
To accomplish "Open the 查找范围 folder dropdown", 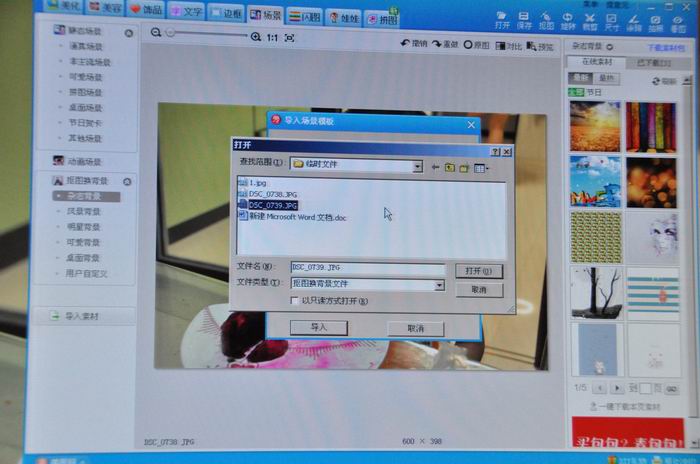I will (x=417, y=164).
